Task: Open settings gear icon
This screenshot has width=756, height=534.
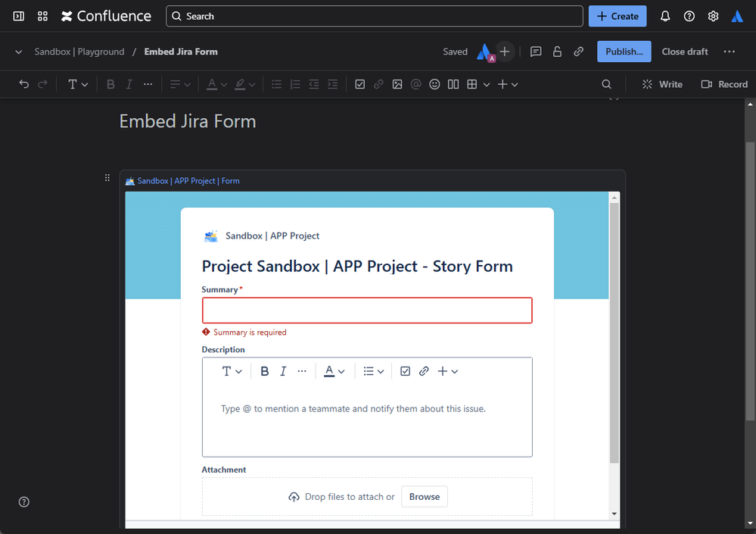Action: point(713,17)
